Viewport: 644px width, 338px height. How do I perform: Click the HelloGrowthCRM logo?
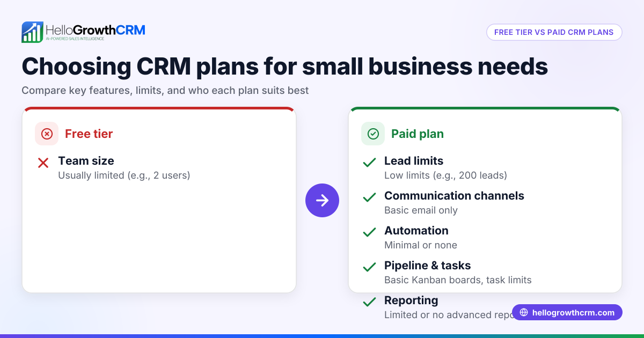(x=83, y=32)
